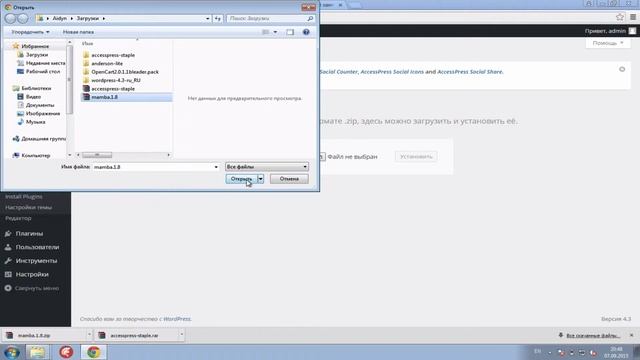640x360 pixels.
Task: Open the address bar history dropdown
Action: pyautogui.click(x=207, y=18)
